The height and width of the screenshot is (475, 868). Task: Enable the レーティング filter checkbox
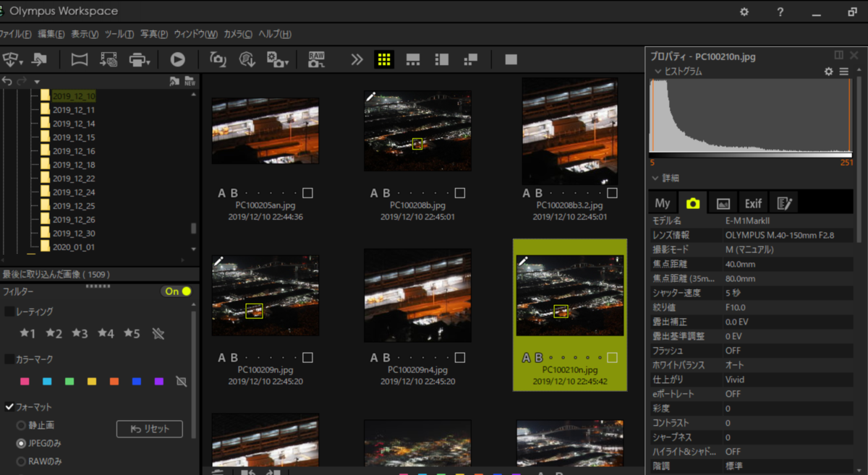(x=9, y=312)
